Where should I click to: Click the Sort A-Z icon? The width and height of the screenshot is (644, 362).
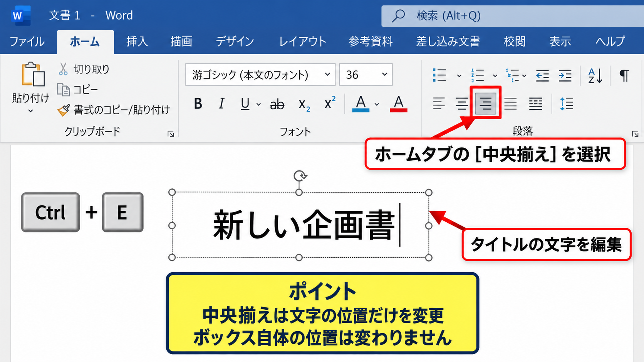click(x=595, y=75)
